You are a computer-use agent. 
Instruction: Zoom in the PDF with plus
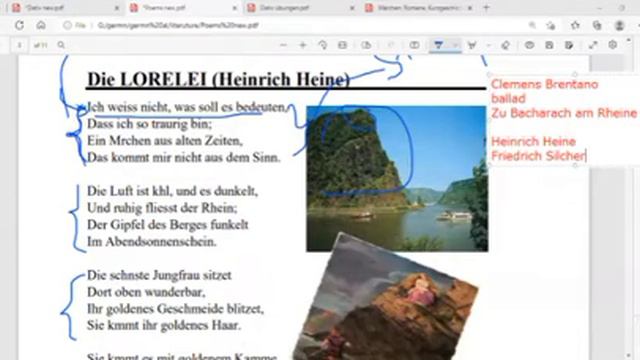[303, 45]
